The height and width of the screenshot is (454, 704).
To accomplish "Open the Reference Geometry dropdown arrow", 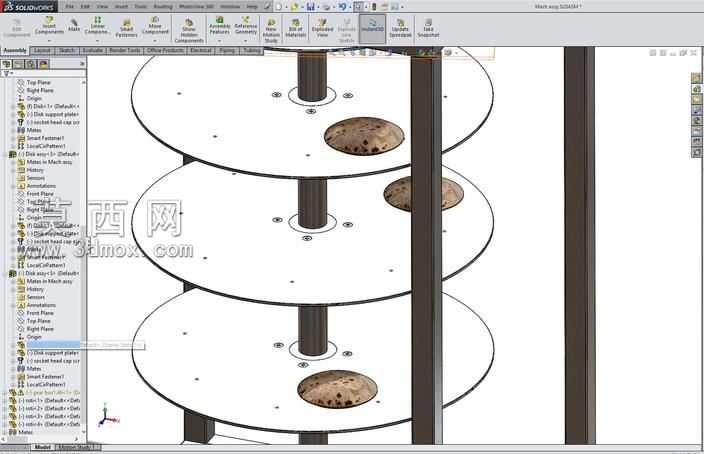I will [x=246, y=40].
